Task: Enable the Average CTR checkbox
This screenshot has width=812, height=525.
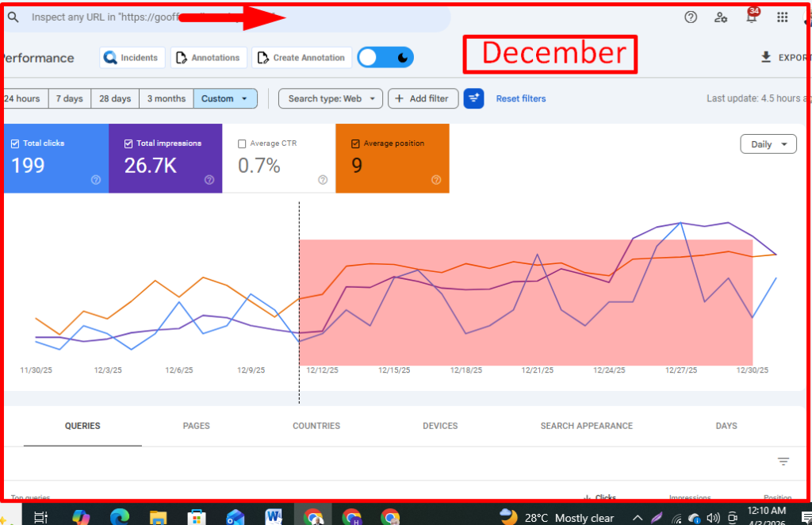Action: (242, 144)
